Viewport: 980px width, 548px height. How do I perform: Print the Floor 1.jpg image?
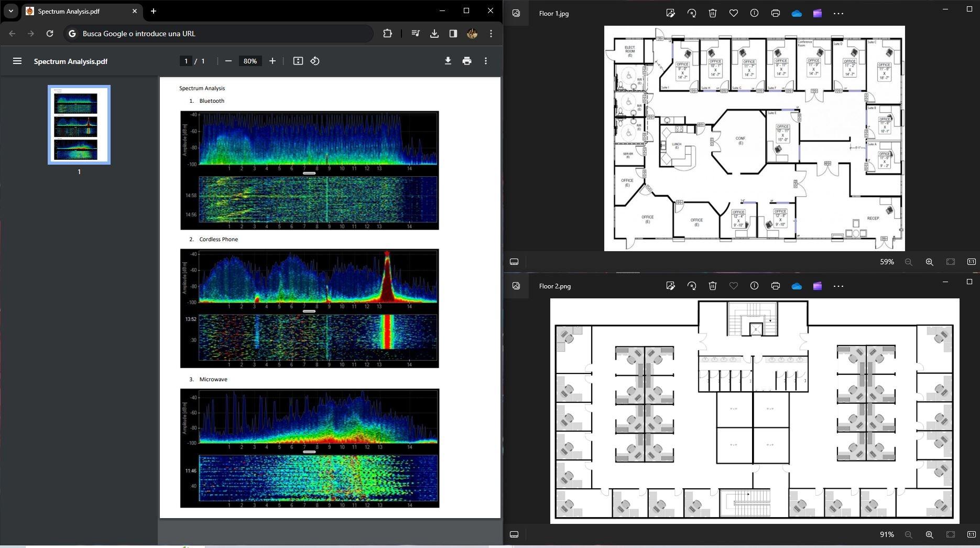click(776, 13)
